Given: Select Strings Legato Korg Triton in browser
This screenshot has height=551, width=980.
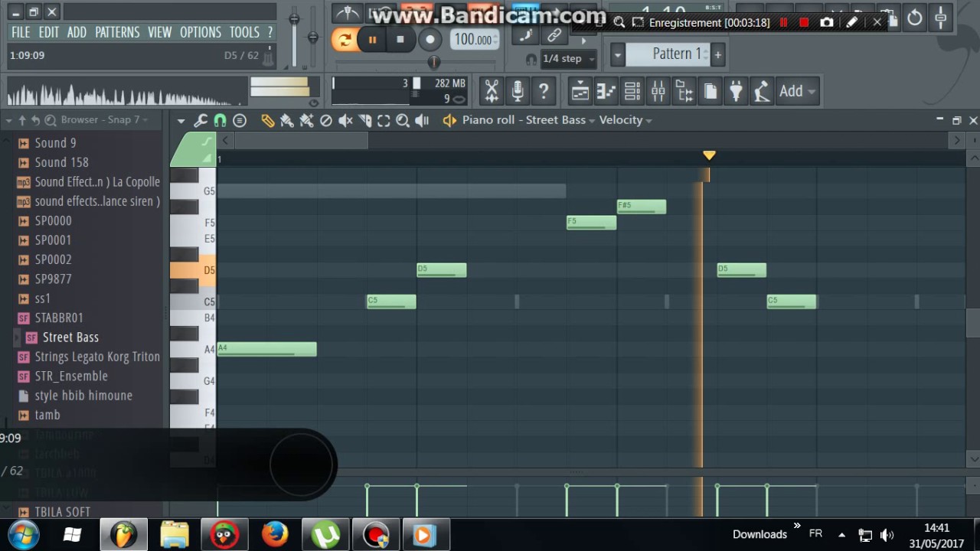Looking at the screenshot, I should pyautogui.click(x=97, y=357).
